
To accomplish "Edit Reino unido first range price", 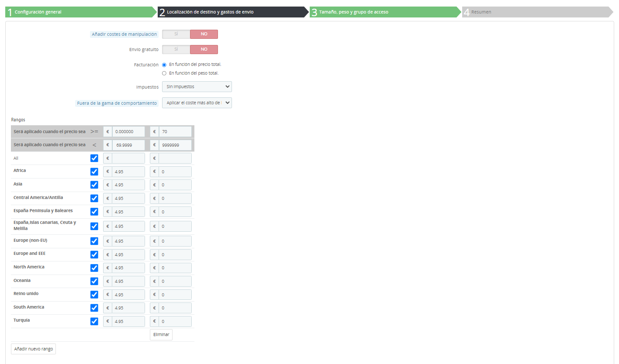I will coord(128,295).
